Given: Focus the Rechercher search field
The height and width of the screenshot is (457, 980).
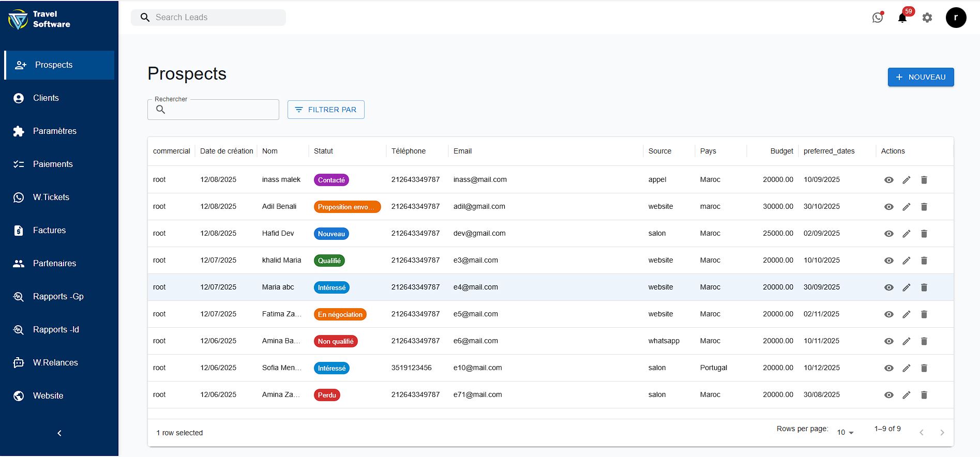Looking at the screenshot, I should [220, 110].
